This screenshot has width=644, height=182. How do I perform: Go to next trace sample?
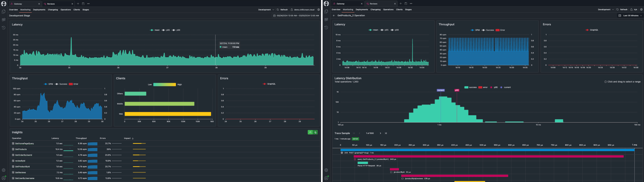pos(380,133)
